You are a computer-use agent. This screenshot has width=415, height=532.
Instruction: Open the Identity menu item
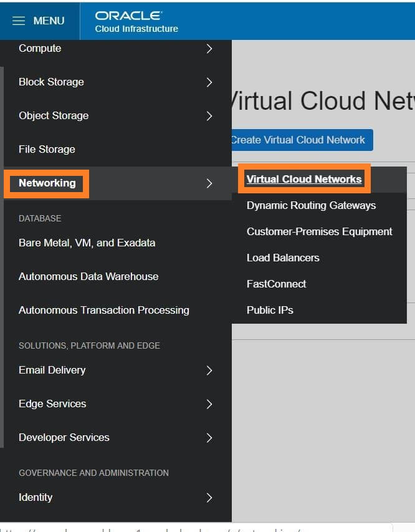point(36,498)
